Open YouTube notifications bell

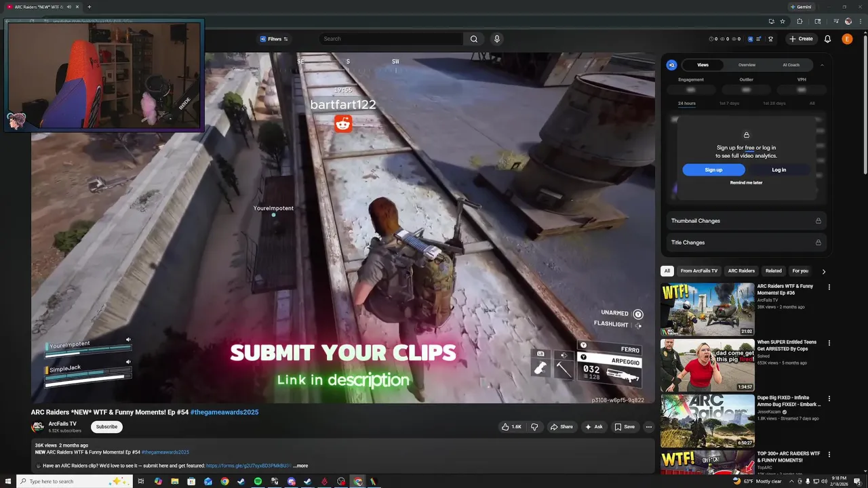pos(827,39)
